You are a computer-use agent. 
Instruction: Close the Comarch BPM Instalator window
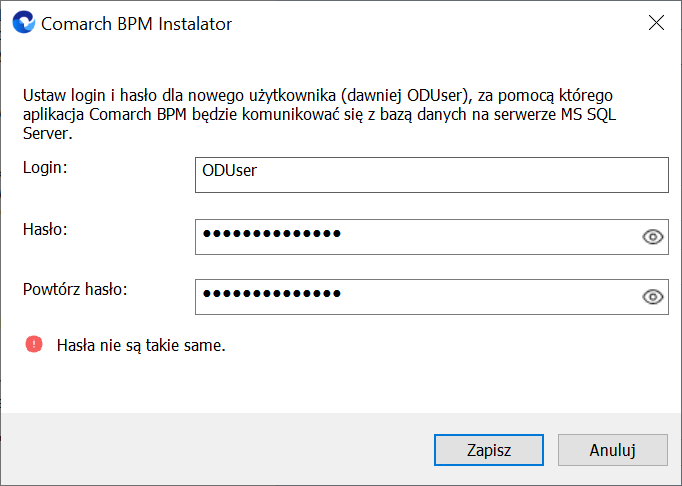tap(656, 23)
